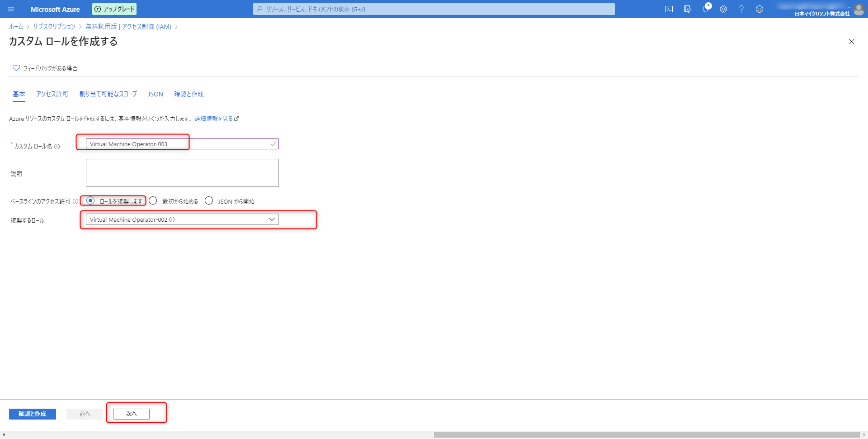
Task: Select the JSON から開始 radio button
Action: (x=209, y=200)
